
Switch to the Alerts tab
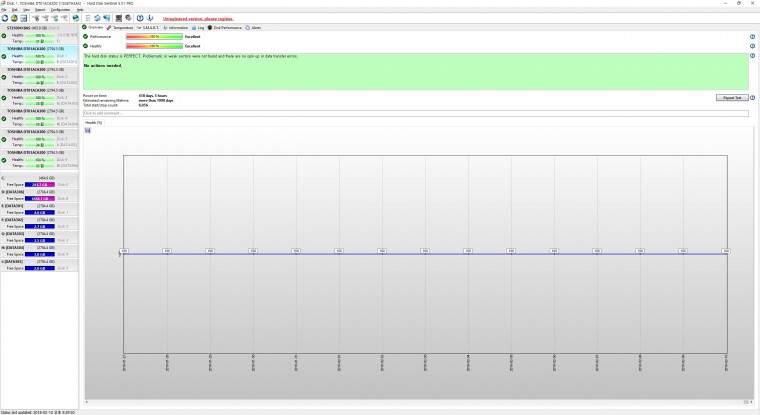click(253, 28)
